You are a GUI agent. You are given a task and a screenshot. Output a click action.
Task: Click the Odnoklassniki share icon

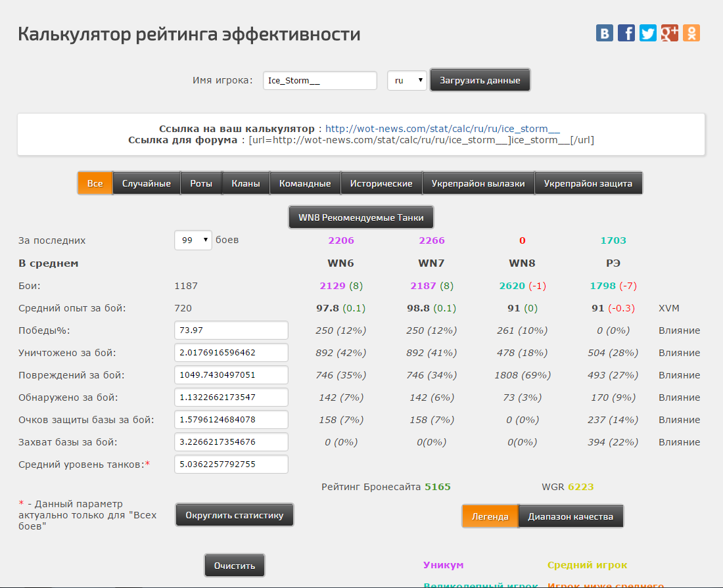point(691,33)
